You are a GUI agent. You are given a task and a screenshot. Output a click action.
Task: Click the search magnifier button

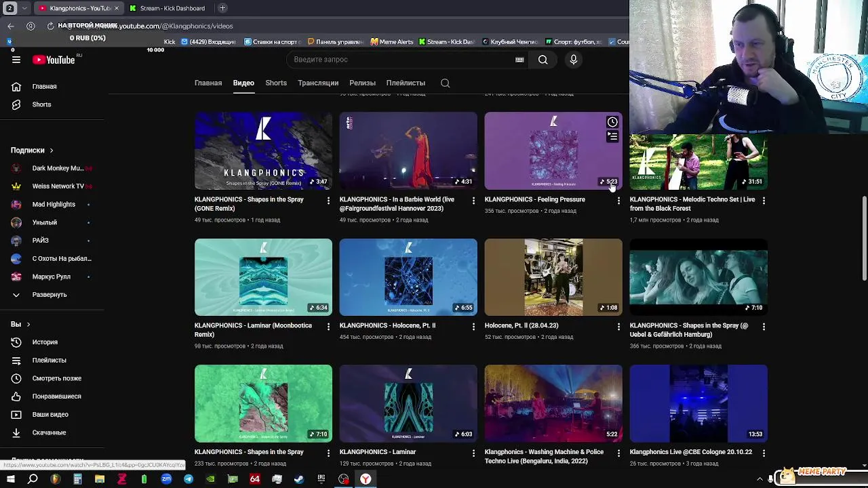pos(543,60)
